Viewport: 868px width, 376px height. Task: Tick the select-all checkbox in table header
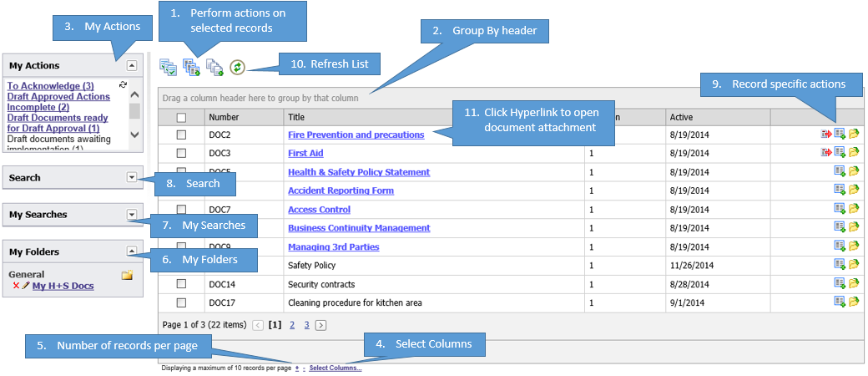[x=181, y=118]
